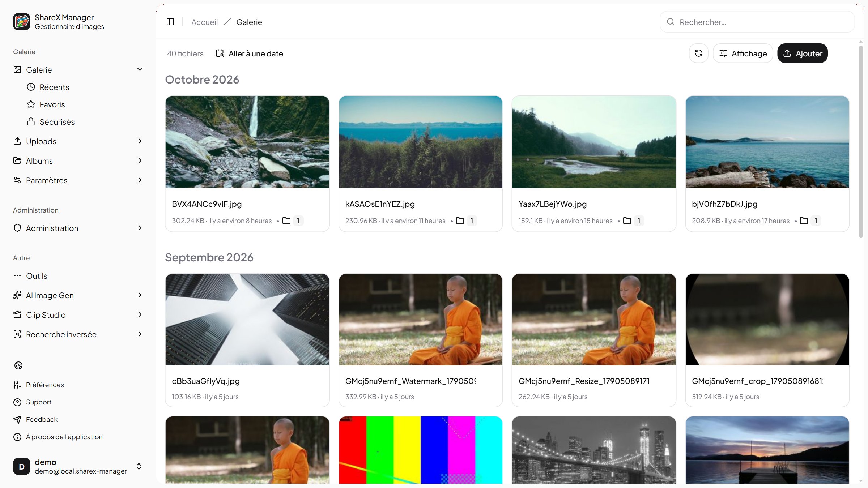Expand the Administration menu chevron
The height and width of the screenshot is (488, 868).
[x=140, y=228]
